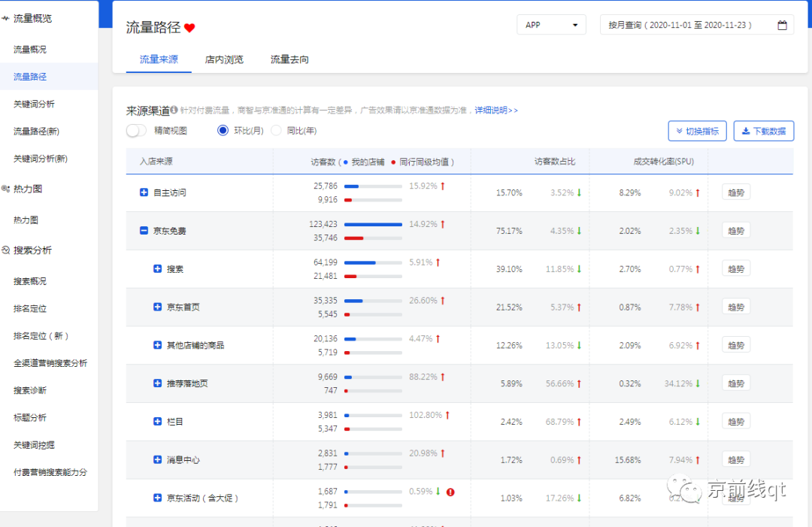
Task: Click the date range query field
Action: (696, 25)
